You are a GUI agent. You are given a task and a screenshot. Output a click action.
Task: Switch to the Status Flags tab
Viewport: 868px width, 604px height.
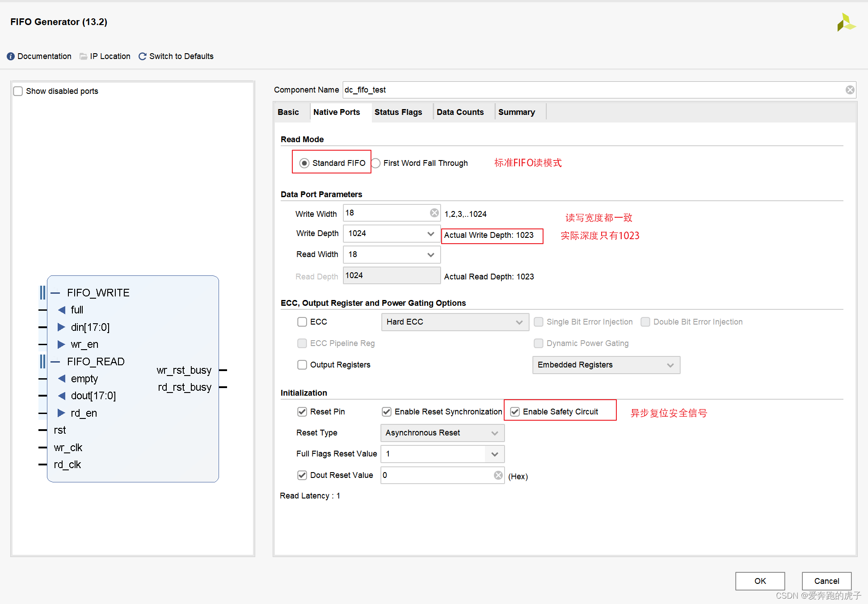398,112
